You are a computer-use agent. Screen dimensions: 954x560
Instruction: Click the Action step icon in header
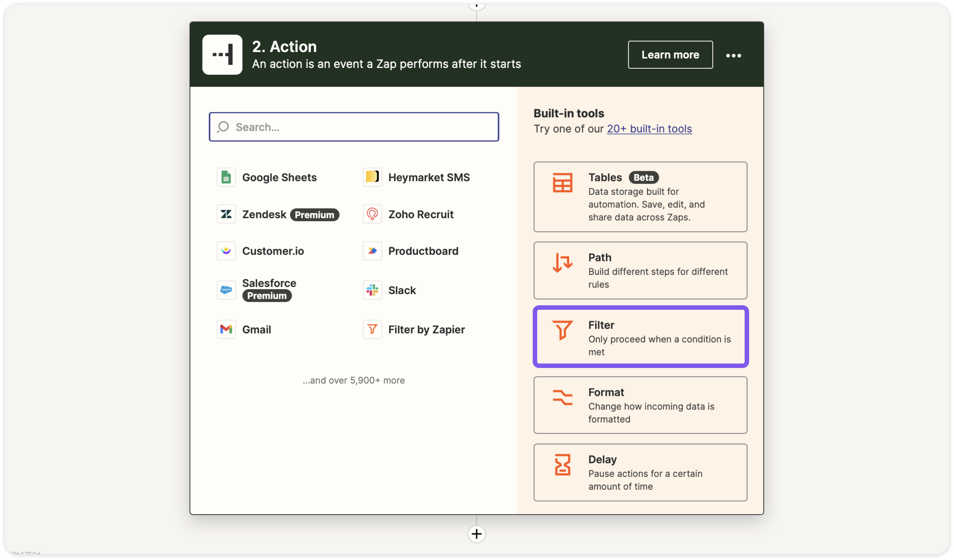222,54
